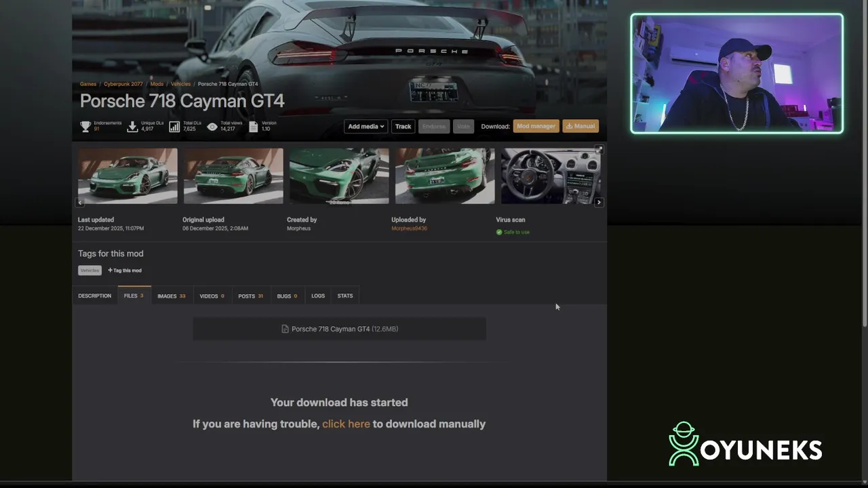
Task: Click the Vehicles tag
Action: pos(90,270)
